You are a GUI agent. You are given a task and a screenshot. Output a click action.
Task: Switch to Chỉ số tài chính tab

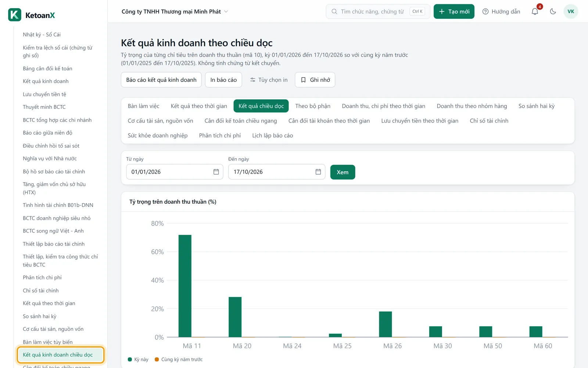click(489, 121)
